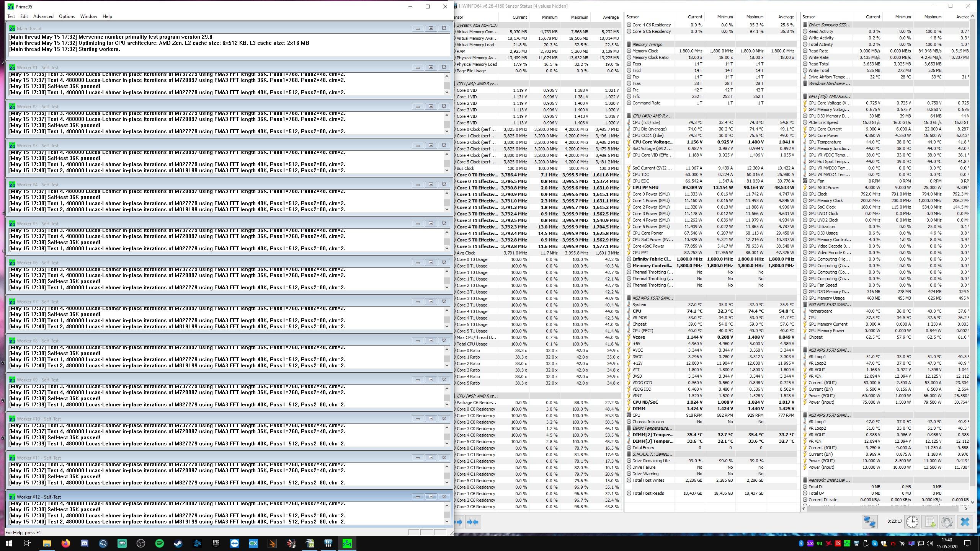Reset the HWiNFO elapsed time clock
Viewport: 980px width, 551px height.
(x=912, y=522)
